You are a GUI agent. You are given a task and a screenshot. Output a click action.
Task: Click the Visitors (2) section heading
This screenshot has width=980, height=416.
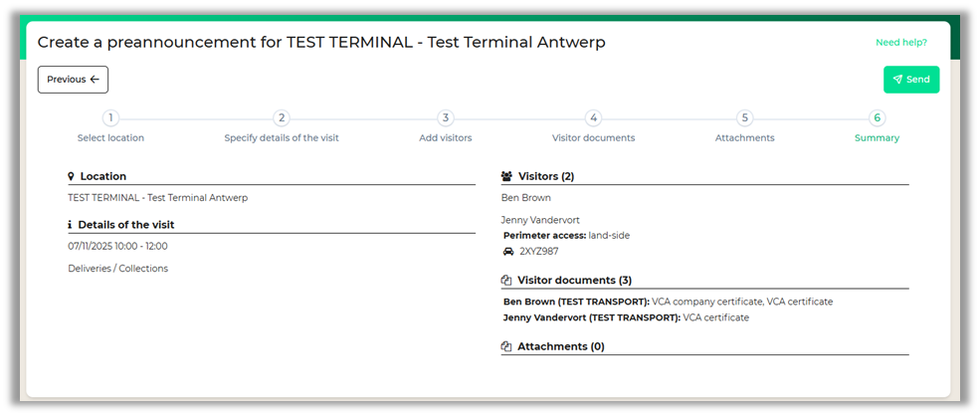coord(546,176)
